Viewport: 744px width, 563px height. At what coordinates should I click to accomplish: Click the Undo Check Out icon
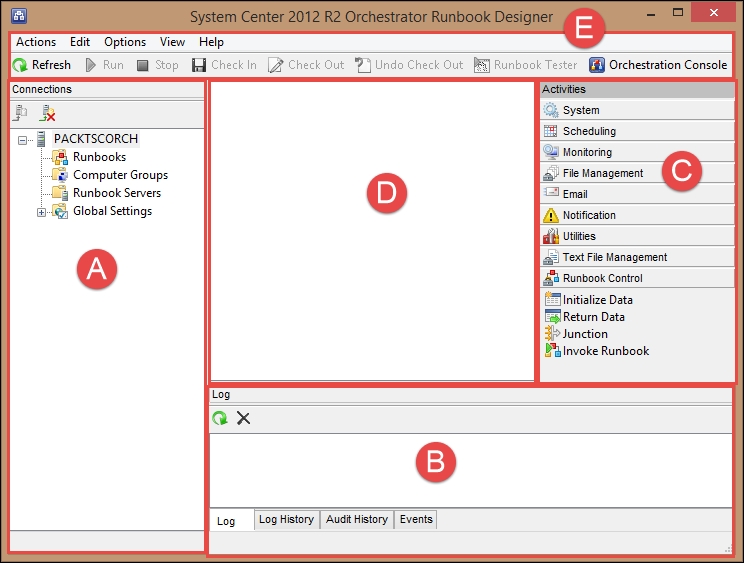pyautogui.click(x=363, y=65)
